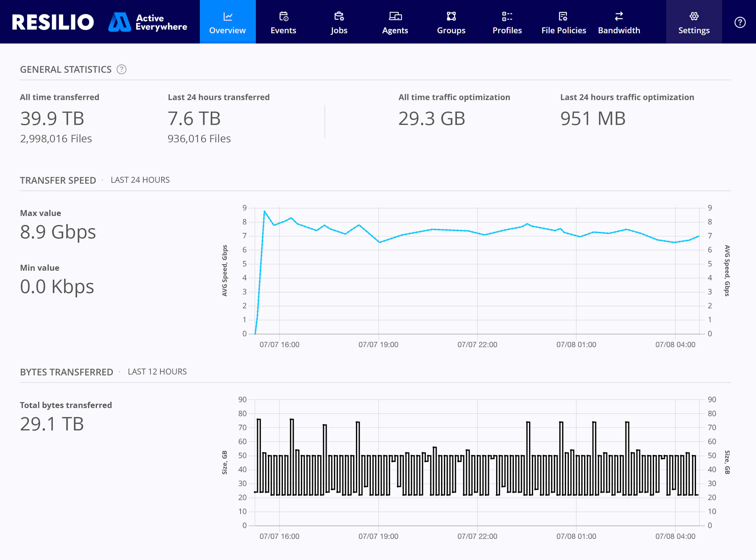Click the Overview tab label
Image resolution: width=756 pixels, height=560 pixels.
coord(228,30)
